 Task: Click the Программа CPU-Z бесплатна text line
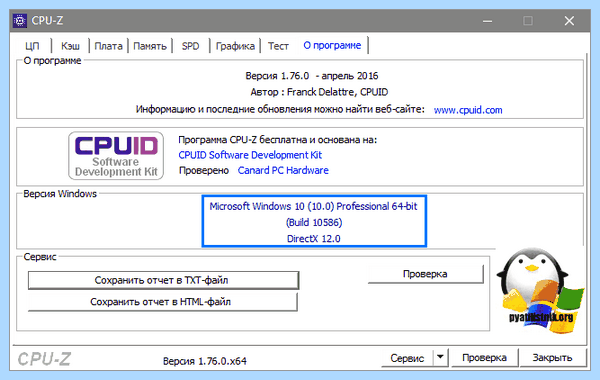[277, 140]
